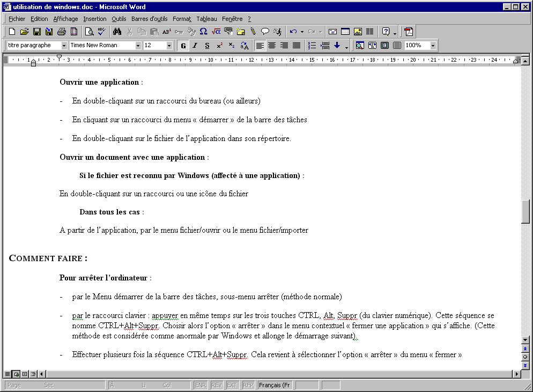Click the ENR macro record status indicator
Image resolution: width=533 pixels, height=392 pixels.
[201, 385]
